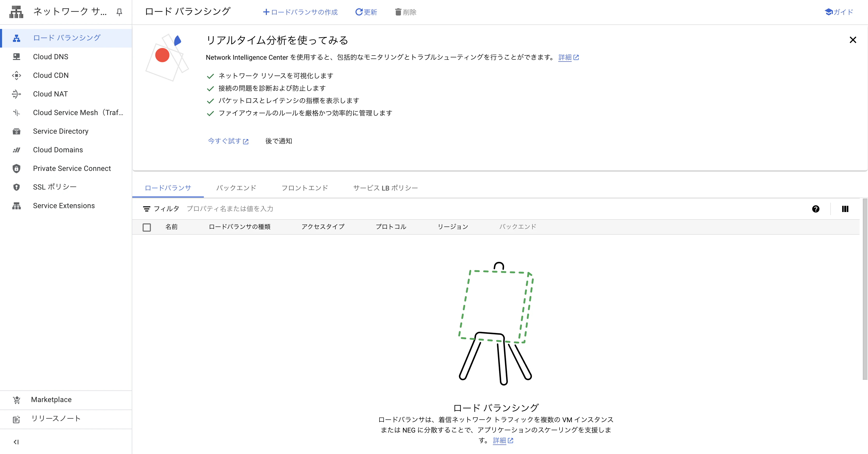This screenshot has width=868, height=454.
Task: Click the Service Directory sidebar icon
Action: pyautogui.click(x=17, y=131)
